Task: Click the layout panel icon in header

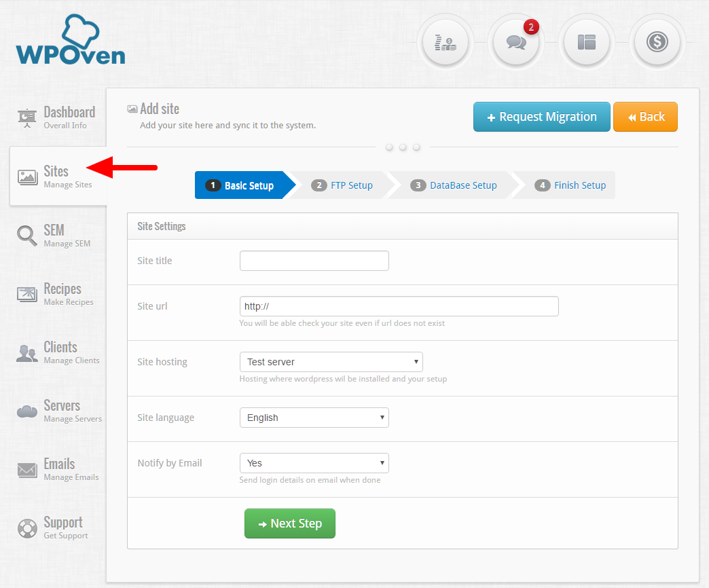Action: [x=587, y=42]
